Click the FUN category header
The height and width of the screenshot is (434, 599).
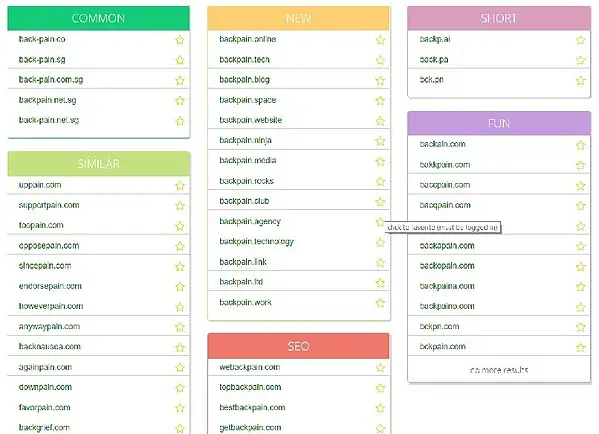[499, 123]
